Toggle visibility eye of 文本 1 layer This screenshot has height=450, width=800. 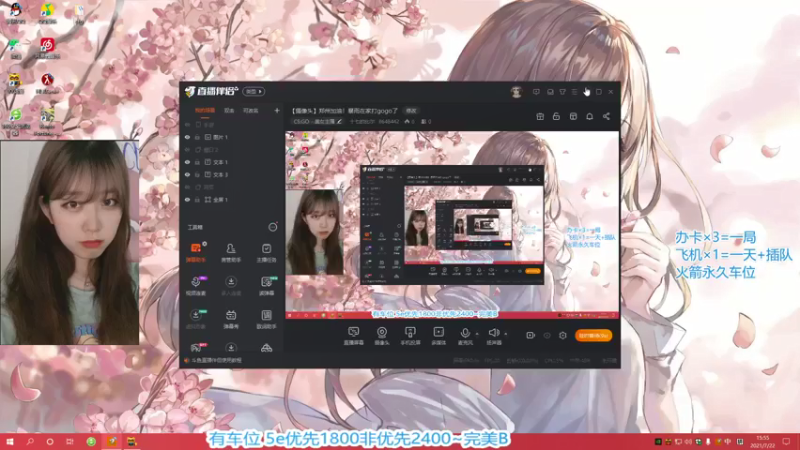(187, 162)
